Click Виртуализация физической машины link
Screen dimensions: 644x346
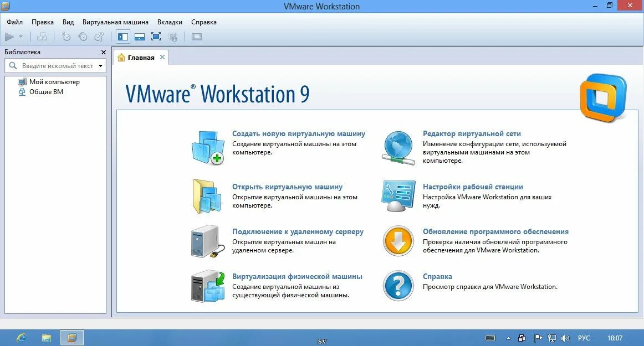[297, 277]
